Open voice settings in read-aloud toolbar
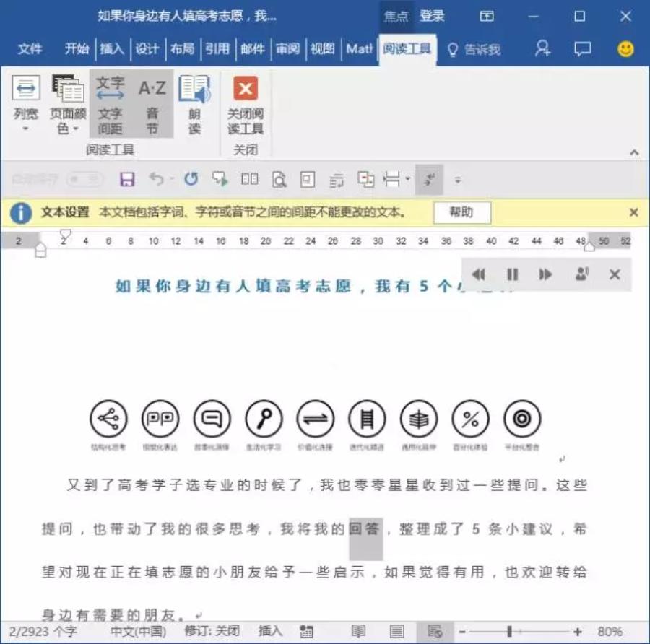Viewport: 650px width, 644px height. [582, 274]
